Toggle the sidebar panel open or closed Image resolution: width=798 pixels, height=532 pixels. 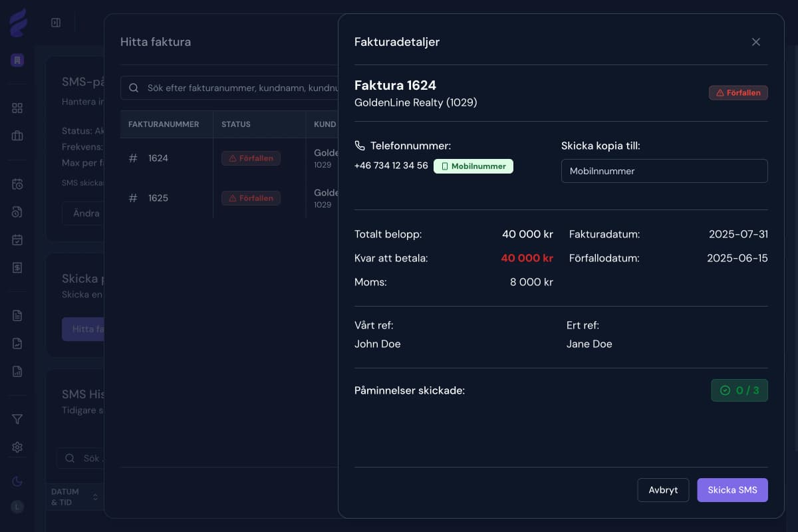click(x=56, y=22)
